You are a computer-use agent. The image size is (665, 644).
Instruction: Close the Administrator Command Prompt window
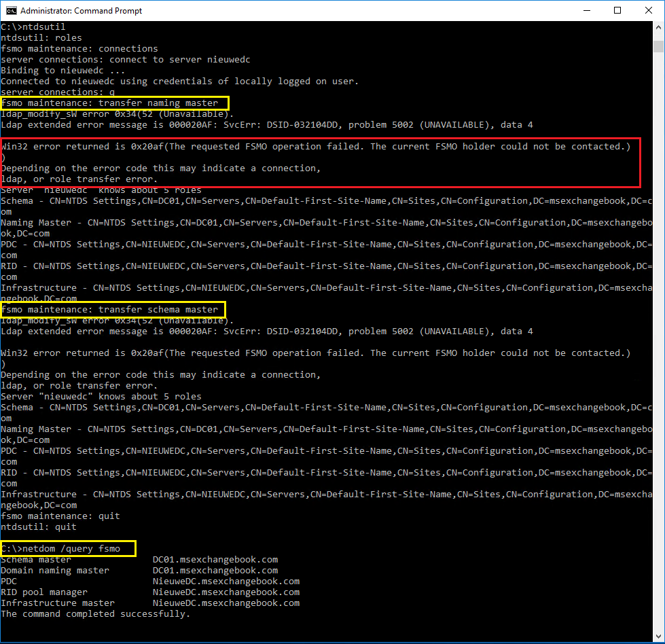[x=649, y=10]
